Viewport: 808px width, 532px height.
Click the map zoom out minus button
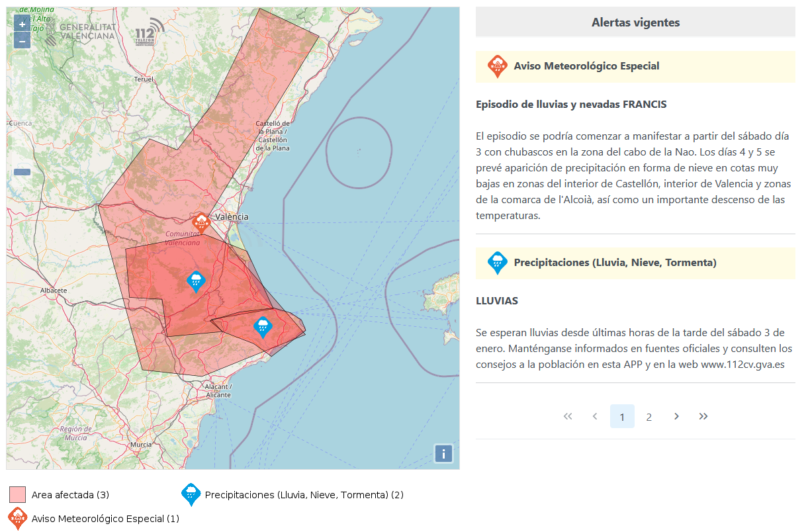22,41
